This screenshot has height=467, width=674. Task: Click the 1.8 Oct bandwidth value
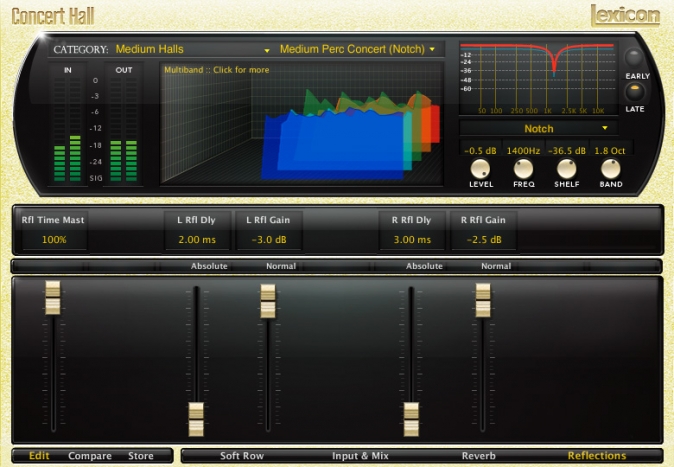pos(610,151)
